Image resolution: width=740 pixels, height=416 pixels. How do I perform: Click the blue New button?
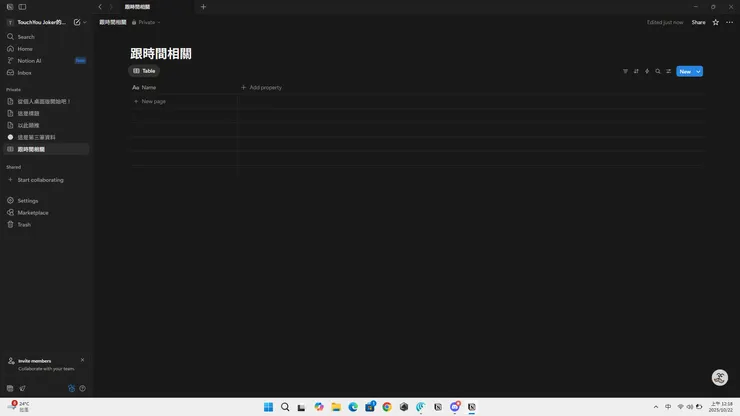coord(685,71)
